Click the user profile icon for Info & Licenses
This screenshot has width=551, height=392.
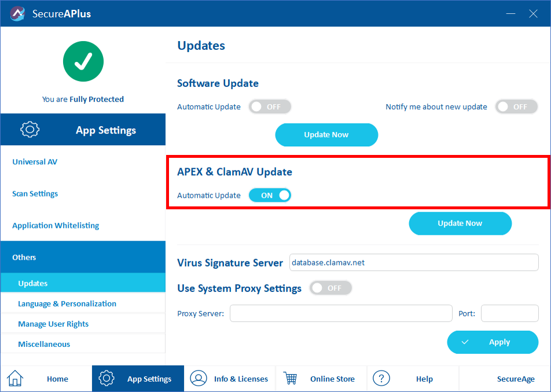(199, 378)
